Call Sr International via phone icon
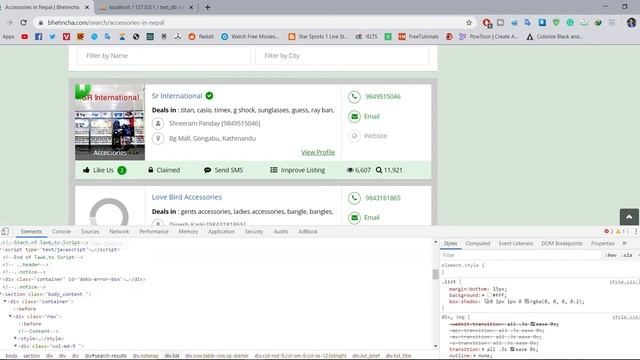640x360 pixels. tap(354, 97)
